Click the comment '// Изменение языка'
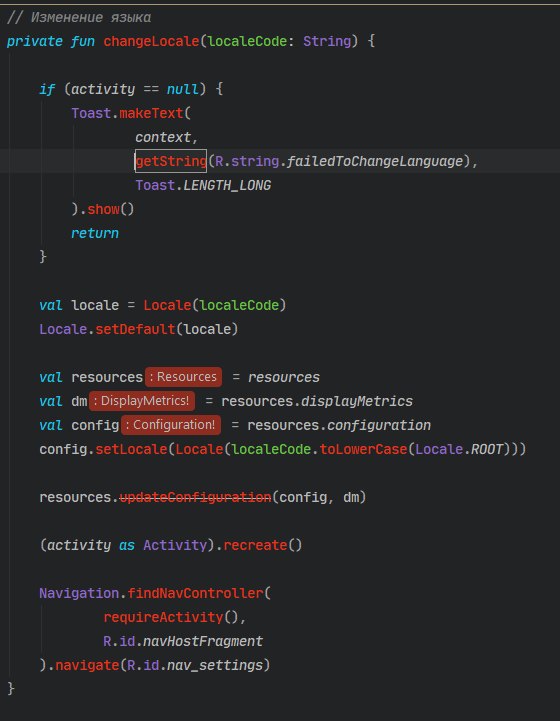560x721 pixels. (x=79, y=17)
